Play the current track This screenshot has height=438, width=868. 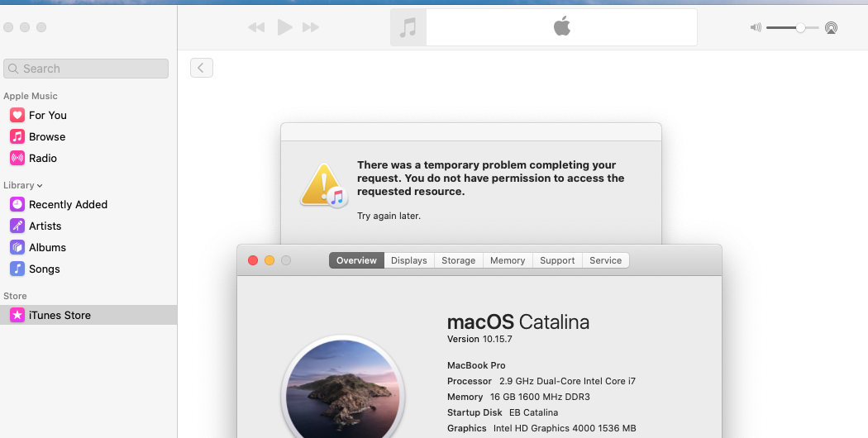coord(284,27)
